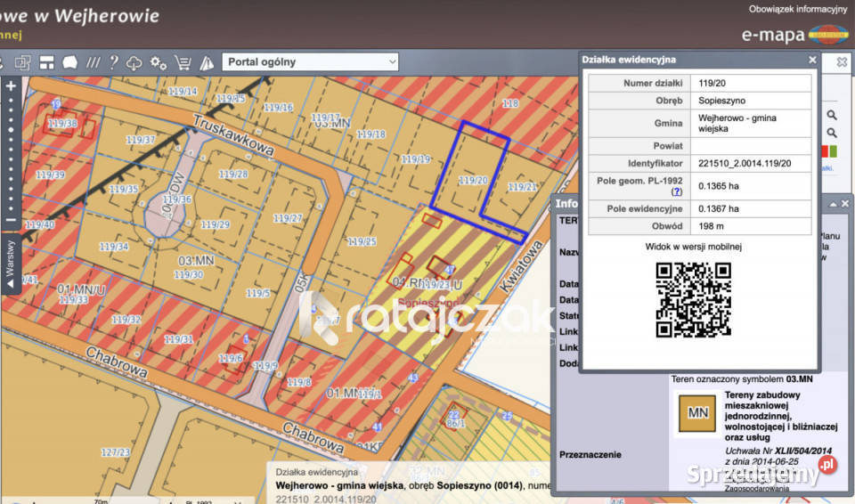Open the Obowiązek informacyjny link

coord(797,9)
